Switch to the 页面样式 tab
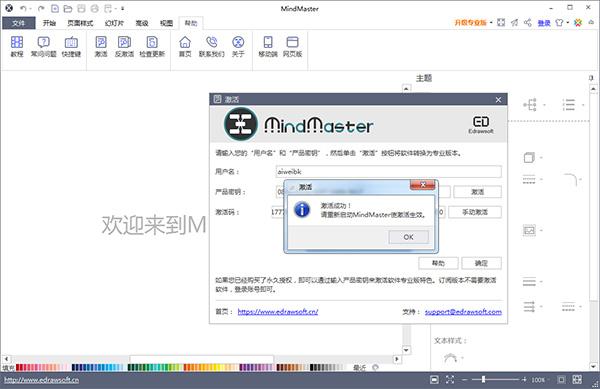The width and height of the screenshot is (600, 389). [x=80, y=23]
